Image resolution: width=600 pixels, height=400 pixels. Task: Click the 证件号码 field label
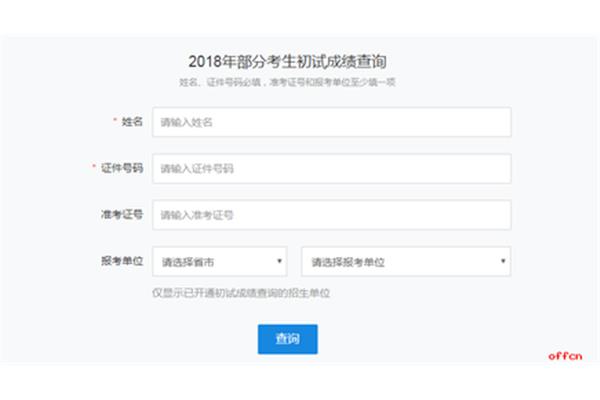(122, 168)
